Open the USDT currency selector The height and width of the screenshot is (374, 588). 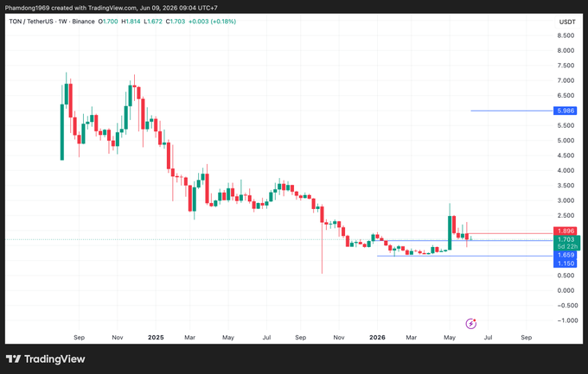(x=567, y=22)
